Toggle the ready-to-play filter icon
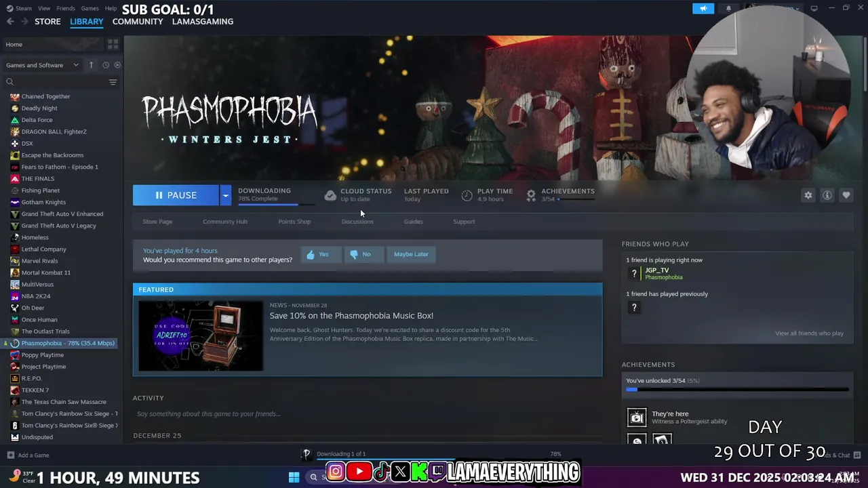The width and height of the screenshot is (868, 488). pos(117,65)
